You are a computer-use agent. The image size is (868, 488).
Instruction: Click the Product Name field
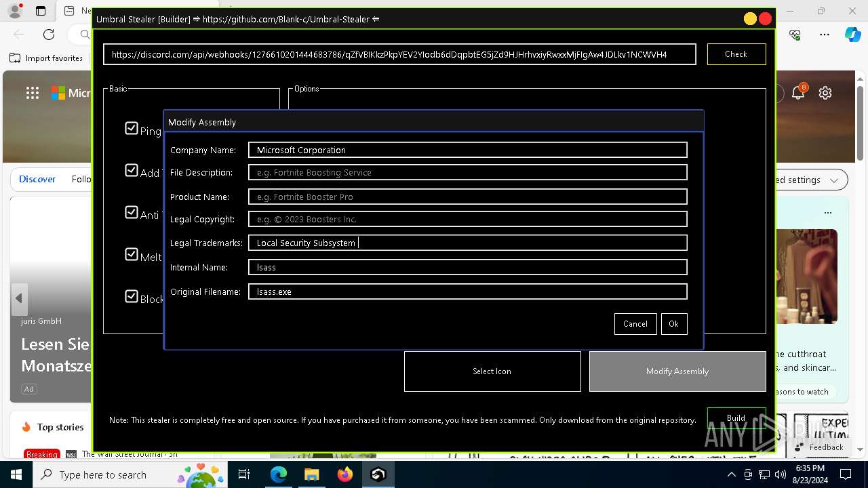pos(468,197)
